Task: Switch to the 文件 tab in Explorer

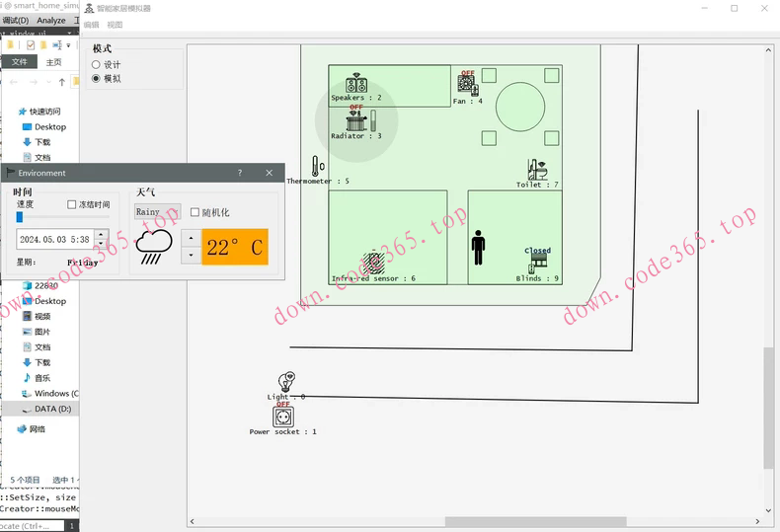Action: [20, 61]
